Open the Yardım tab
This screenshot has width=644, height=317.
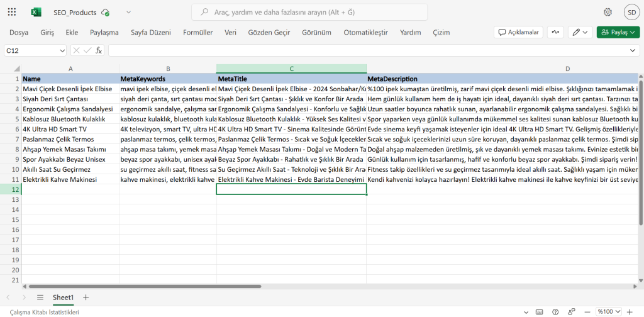pyautogui.click(x=411, y=33)
